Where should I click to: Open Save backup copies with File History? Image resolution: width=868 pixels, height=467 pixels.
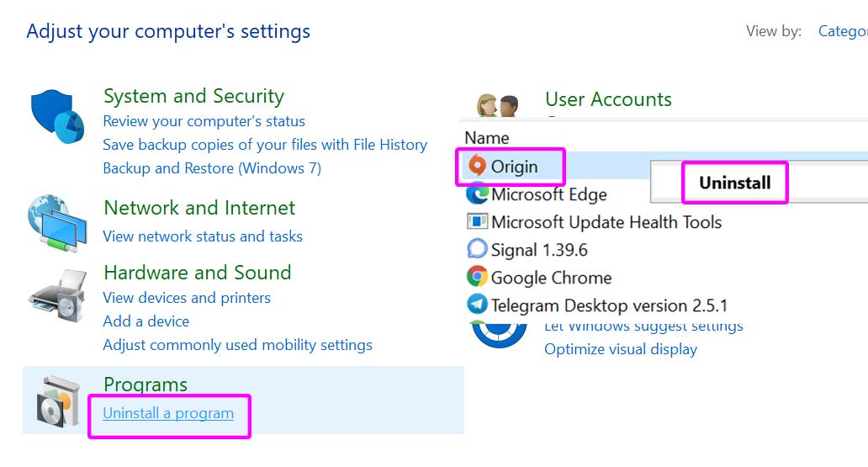click(265, 145)
